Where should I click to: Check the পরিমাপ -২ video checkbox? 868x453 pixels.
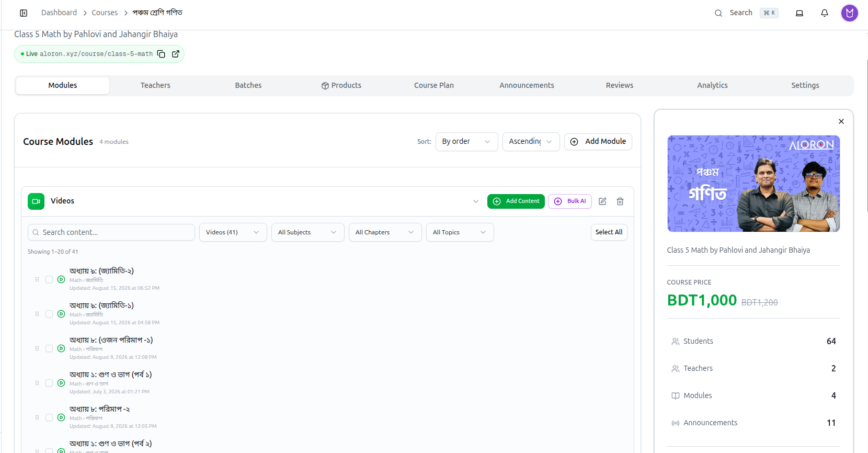49,417
